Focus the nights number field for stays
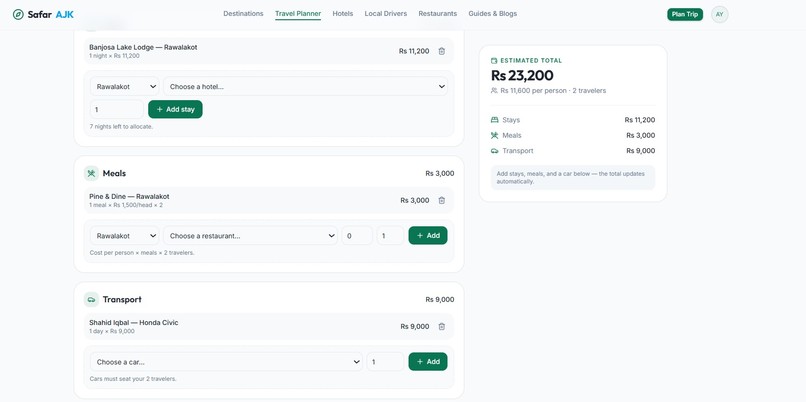Screen dimensions: 806x402 coord(117,109)
